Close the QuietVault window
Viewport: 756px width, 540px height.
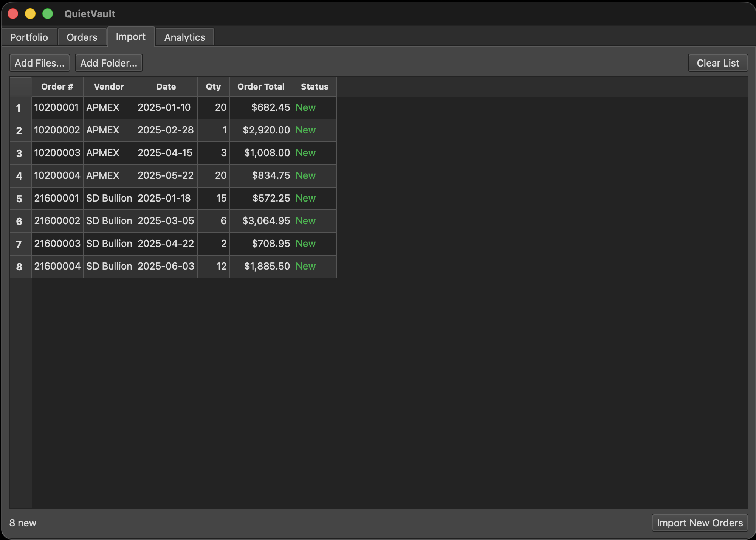(x=13, y=14)
